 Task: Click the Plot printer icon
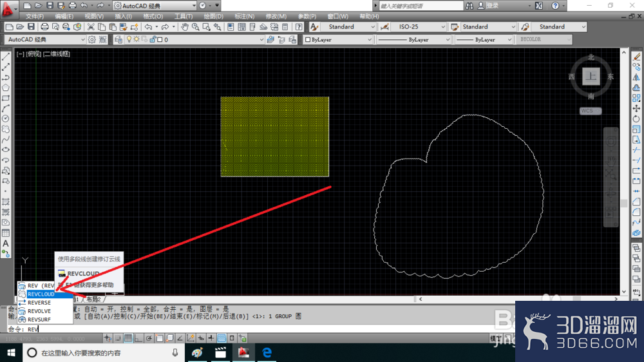click(44, 27)
